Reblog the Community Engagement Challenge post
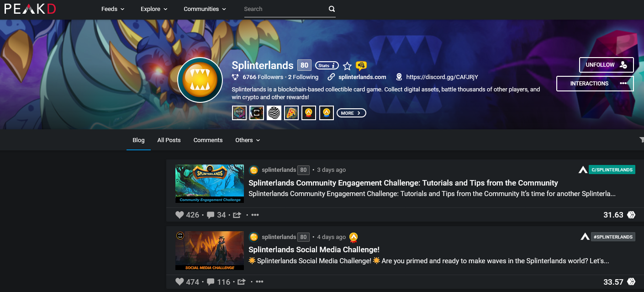 coord(237,215)
